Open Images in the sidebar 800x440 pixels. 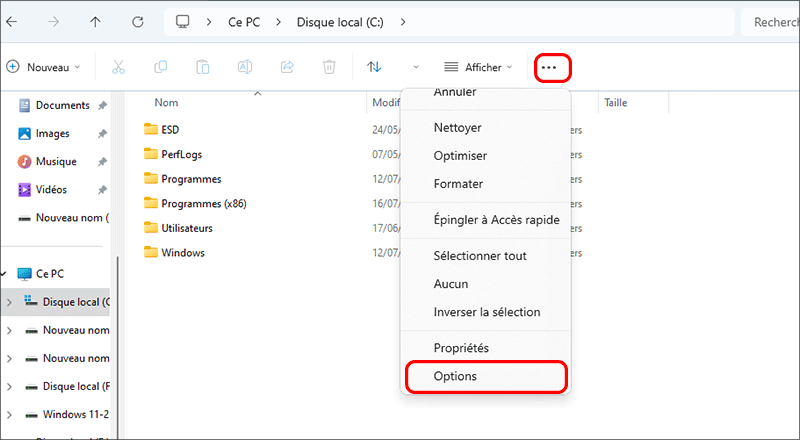coord(55,134)
